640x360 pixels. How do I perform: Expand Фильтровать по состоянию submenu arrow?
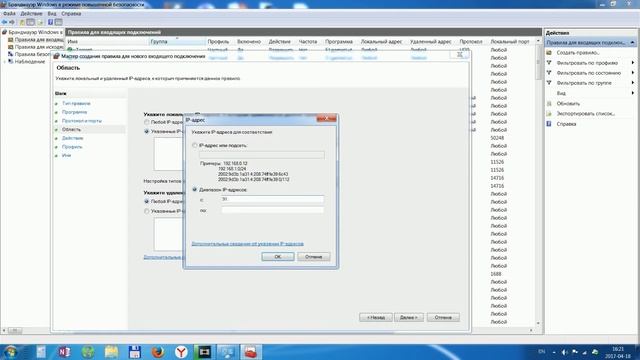pos(633,73)
